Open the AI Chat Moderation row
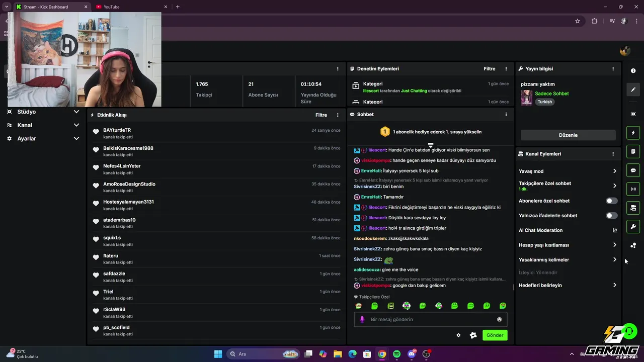The height and width of the screenshot is (362, 644). coord(568,230)
